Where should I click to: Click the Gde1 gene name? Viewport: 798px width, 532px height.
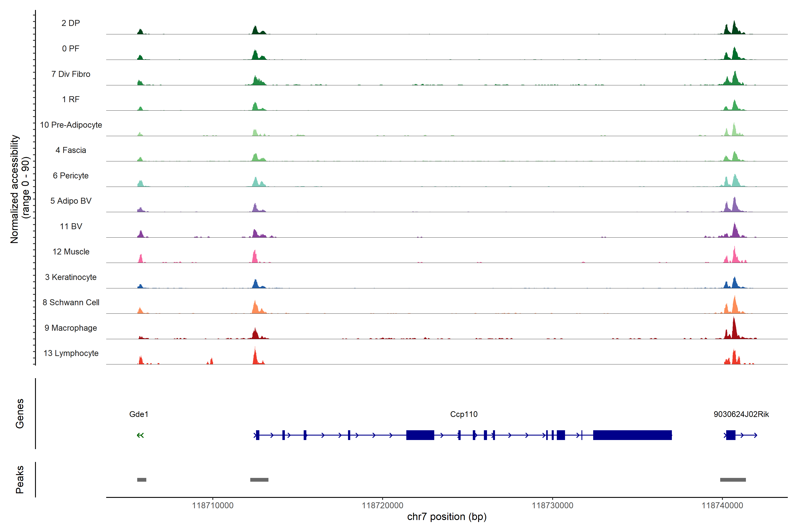[x=139, y=414]
